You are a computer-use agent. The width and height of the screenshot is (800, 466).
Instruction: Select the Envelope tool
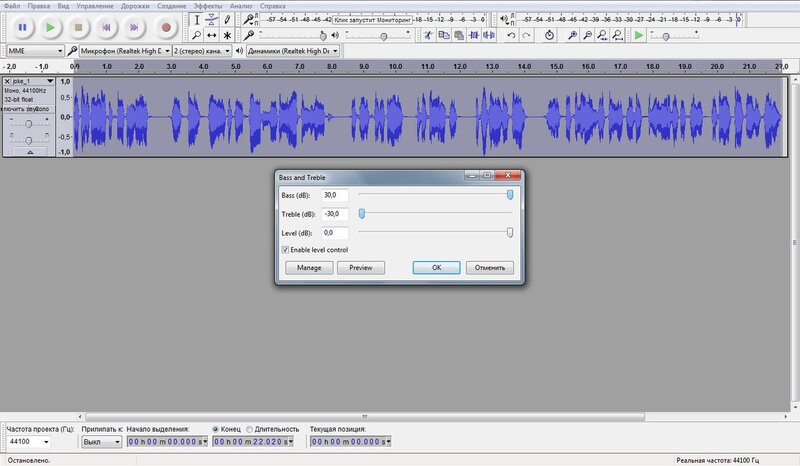[x=211, y=19]
